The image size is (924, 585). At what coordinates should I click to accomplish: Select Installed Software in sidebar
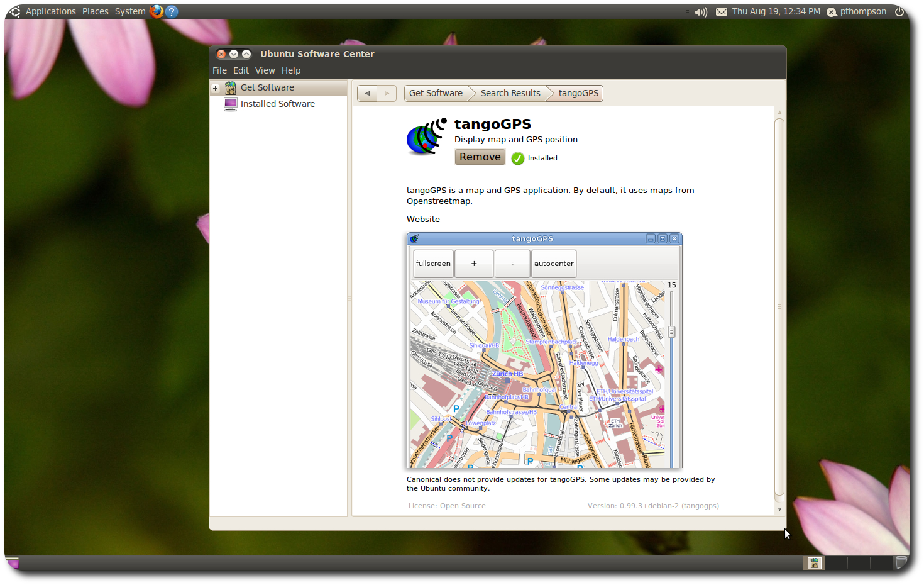(278, 104)
